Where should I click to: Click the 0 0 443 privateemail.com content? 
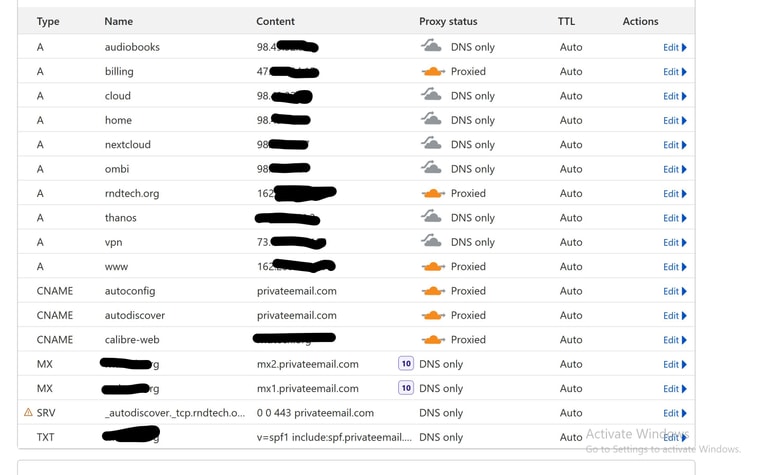coord(316,413)
